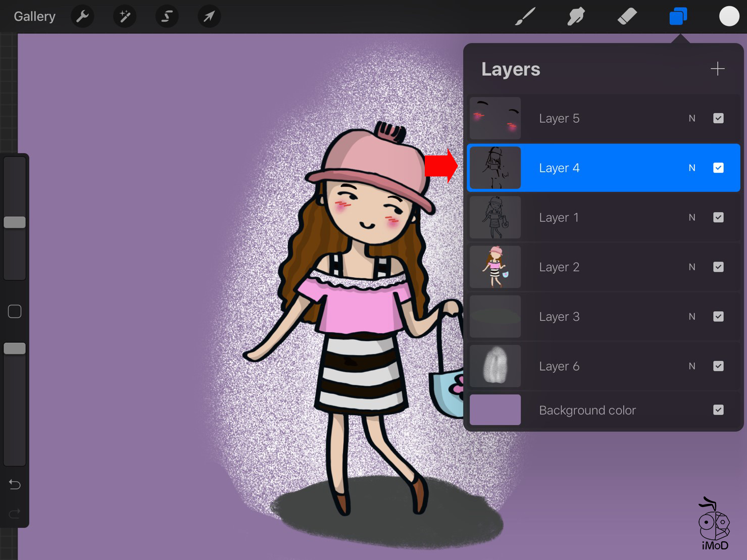
Task: Add a new layer with plus icon
Action: coord(717,69)
